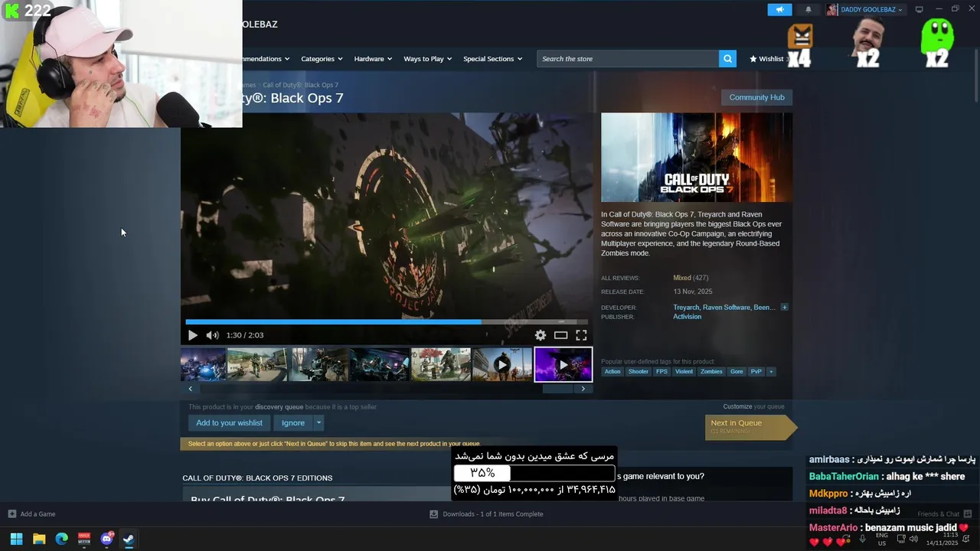This screenshot has width=980, height=551.
Task: Open the network tray icon
Action: pyautogui.click(x=900, y=539)
